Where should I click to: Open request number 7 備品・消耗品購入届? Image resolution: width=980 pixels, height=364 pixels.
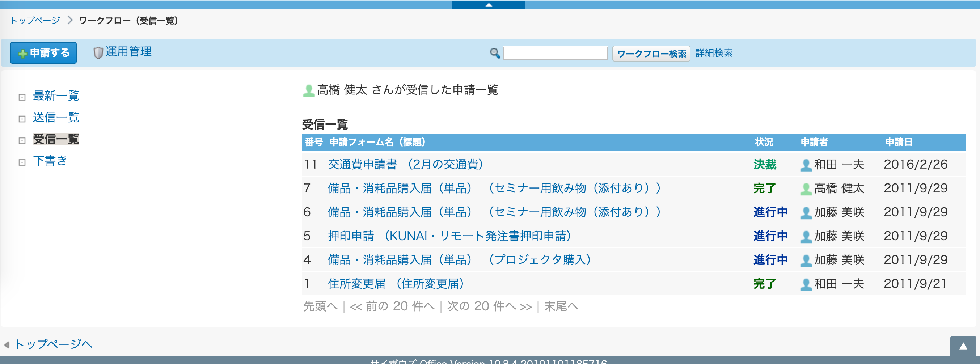click(x=495, y=188)
